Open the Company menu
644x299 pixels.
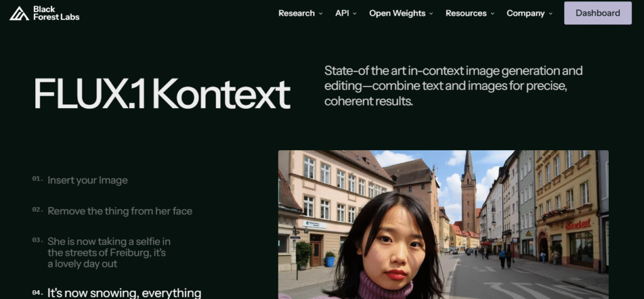coord(525,13)
